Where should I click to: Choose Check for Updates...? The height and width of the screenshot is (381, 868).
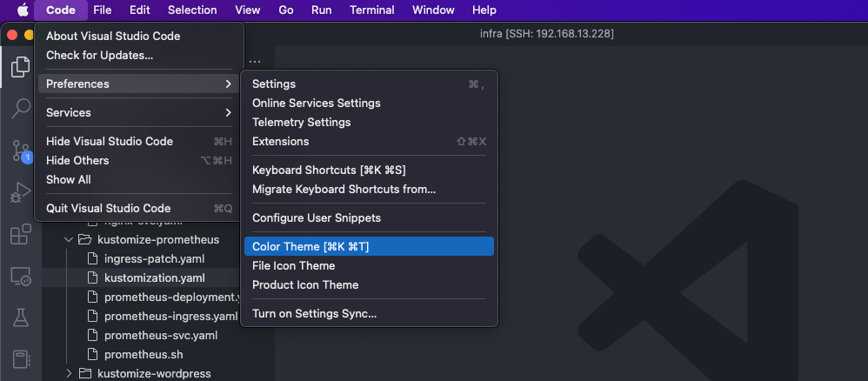point(139,56)
